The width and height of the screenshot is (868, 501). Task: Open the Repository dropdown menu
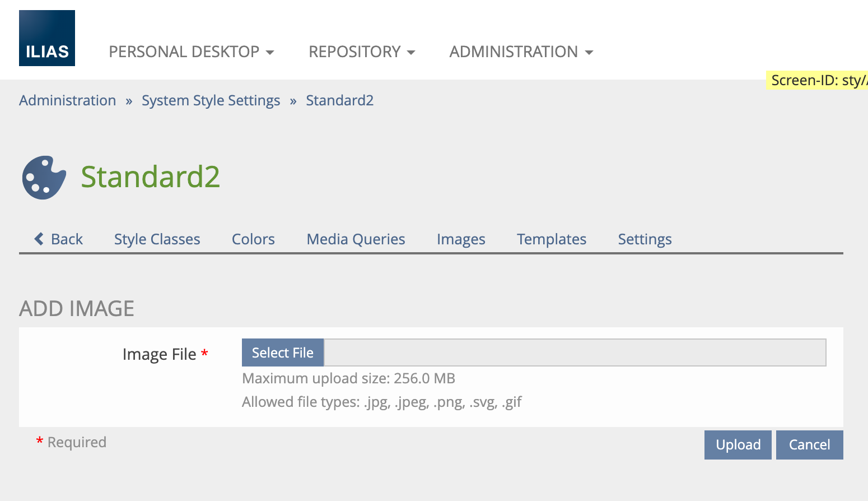click(361, 52)
